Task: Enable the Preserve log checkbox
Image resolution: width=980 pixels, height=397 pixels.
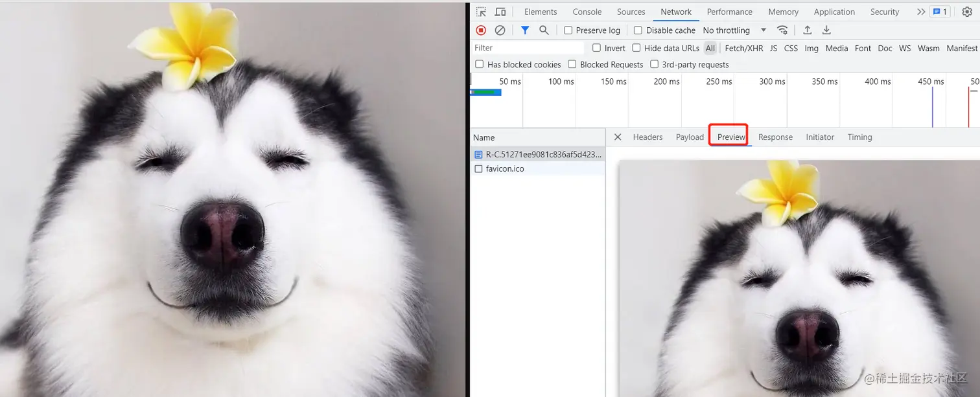Action: (x=568, y=30)
